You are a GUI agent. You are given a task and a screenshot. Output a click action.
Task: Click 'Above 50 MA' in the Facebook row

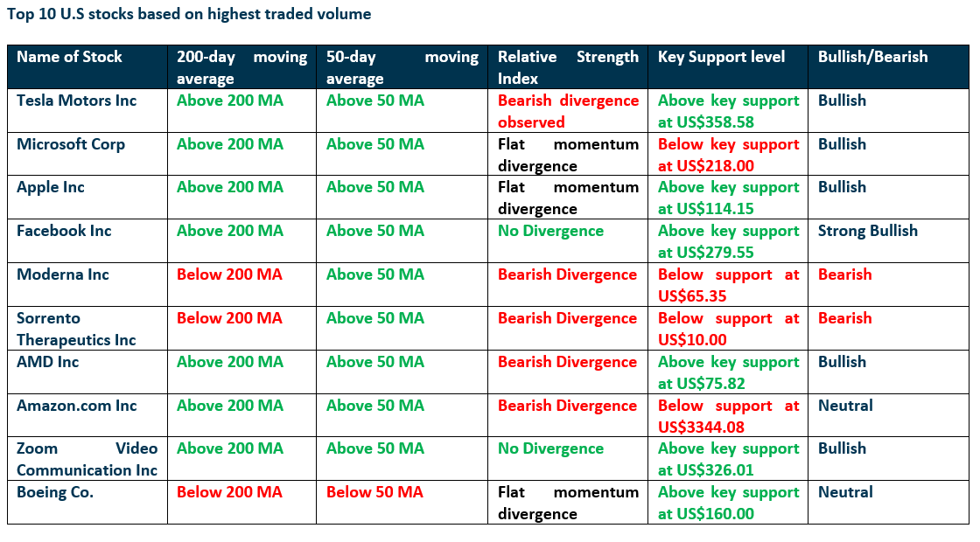(375, 231)
